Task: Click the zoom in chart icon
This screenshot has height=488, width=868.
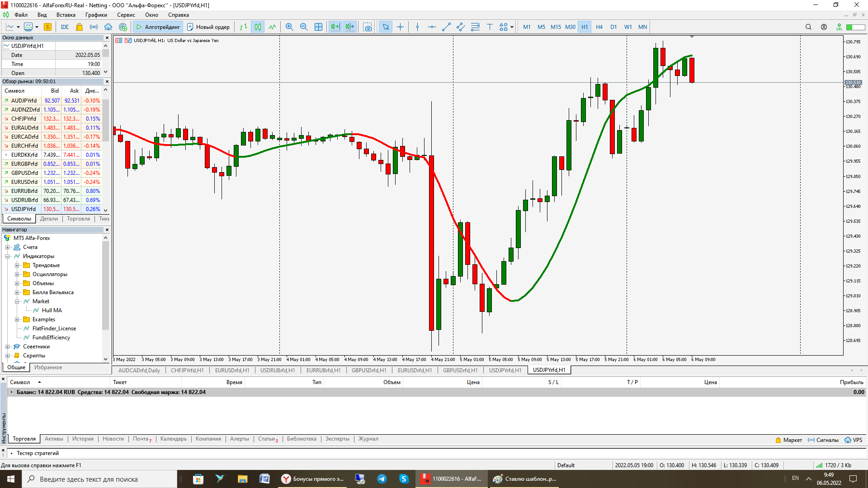Action: 289,27
